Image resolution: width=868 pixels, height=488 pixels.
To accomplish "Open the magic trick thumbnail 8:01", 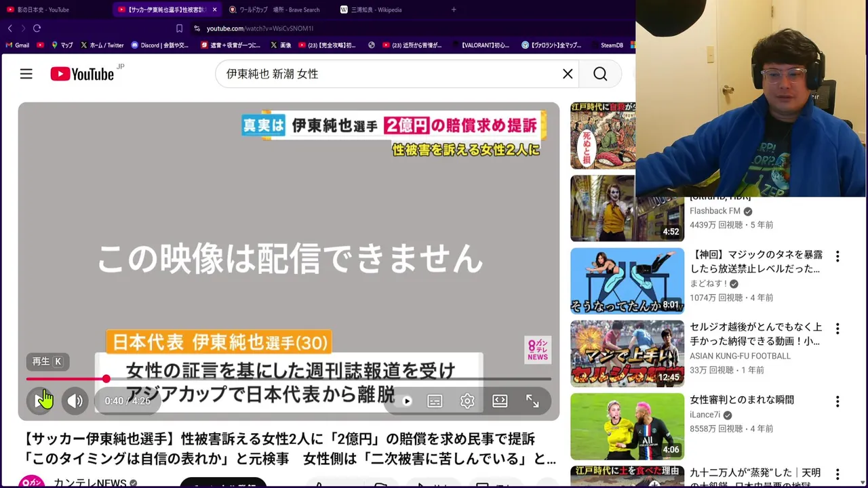I will point(627,281).
